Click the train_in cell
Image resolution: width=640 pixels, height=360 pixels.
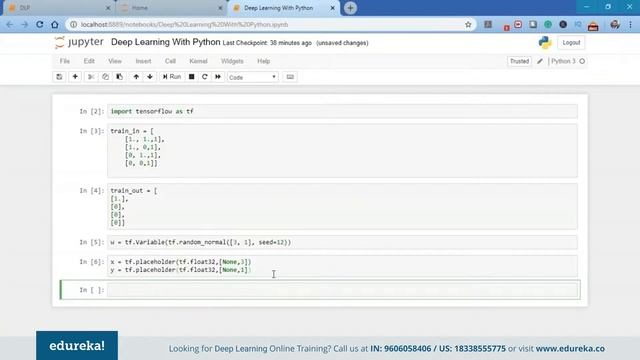(342, 151)
